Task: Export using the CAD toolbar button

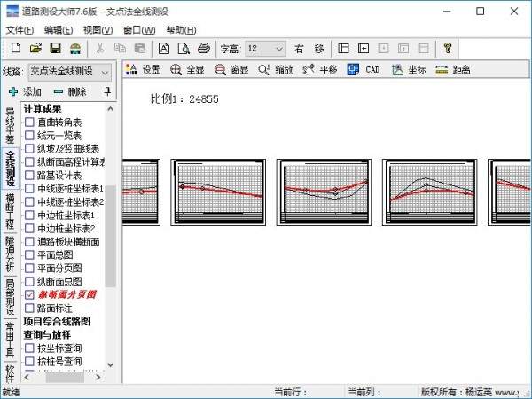Action: click(x=364, y=70)
